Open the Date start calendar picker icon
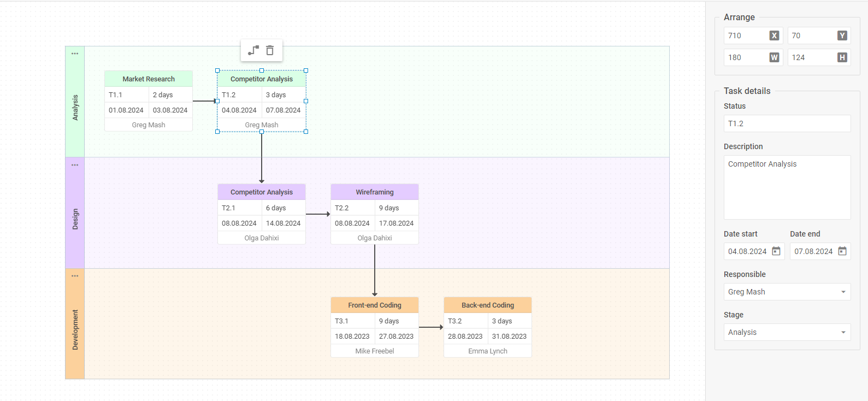The width and height of the screenshot is (868, 401). [x=776, y=251]
